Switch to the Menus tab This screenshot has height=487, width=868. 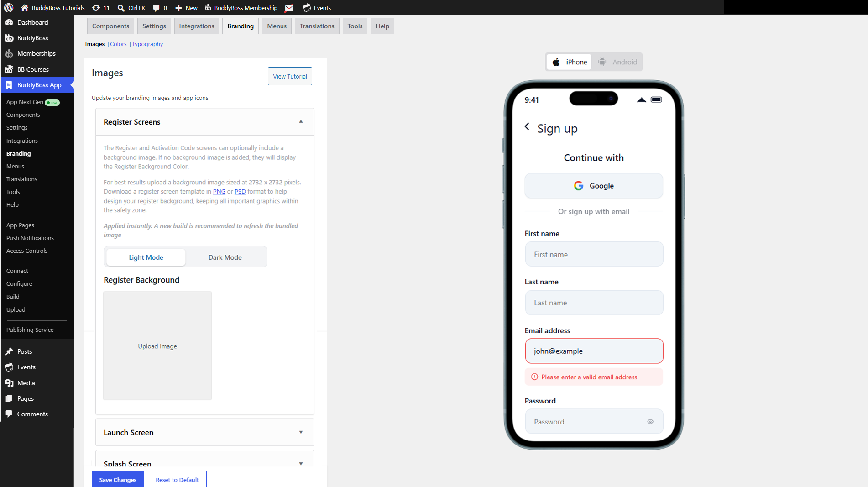click(x=277, y=26)
